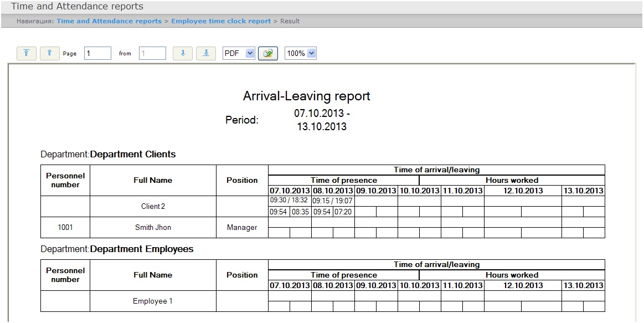Click personnel number 1001 cell
This screenshot has width=644, height=323.
click(65, 227)
